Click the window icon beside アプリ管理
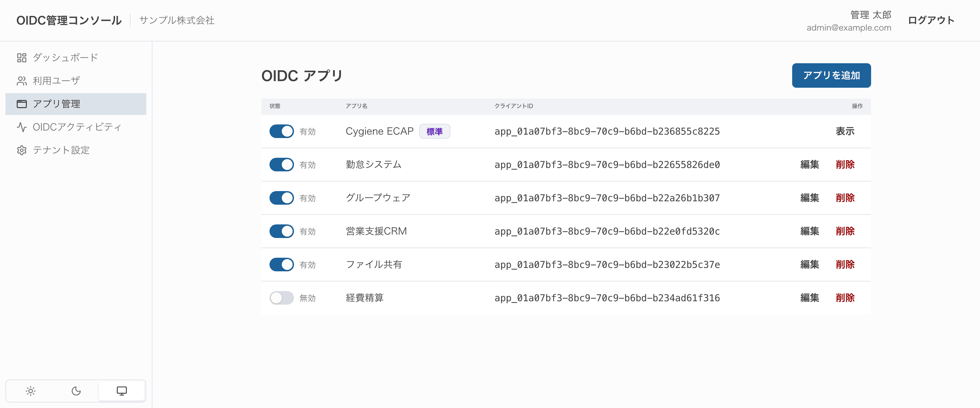Screen dimensions: 980x408 (x=22, y=104)
